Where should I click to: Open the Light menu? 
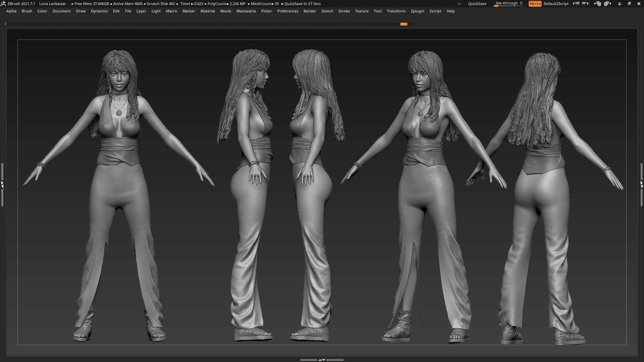coord(156,11)
